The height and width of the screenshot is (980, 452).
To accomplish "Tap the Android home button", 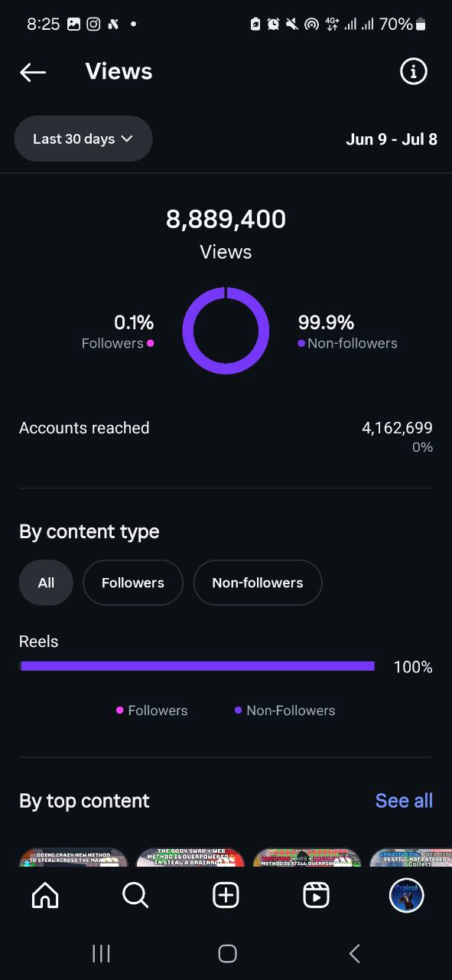I will point(227,953).
